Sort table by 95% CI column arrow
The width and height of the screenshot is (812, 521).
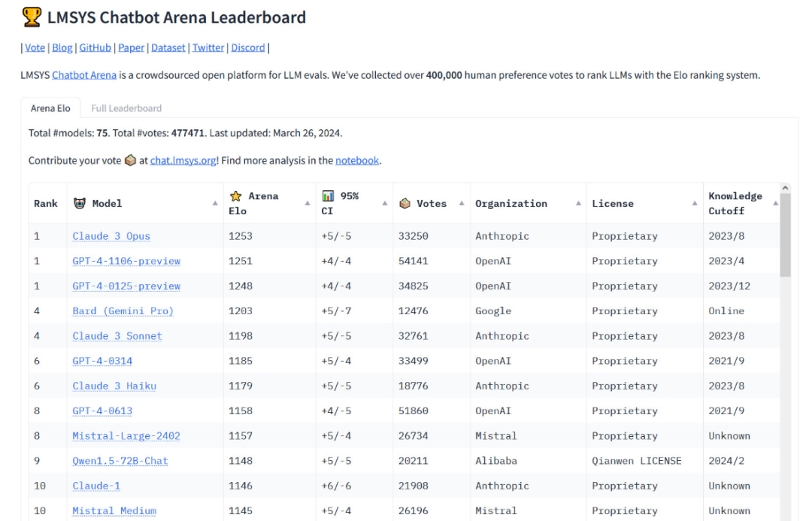point(385,204)
